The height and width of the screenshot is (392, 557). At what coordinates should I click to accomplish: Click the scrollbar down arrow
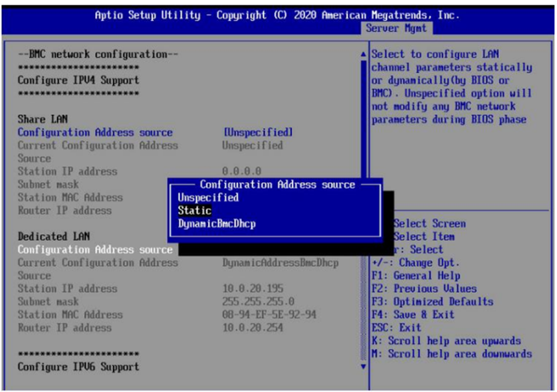[364, 367]
